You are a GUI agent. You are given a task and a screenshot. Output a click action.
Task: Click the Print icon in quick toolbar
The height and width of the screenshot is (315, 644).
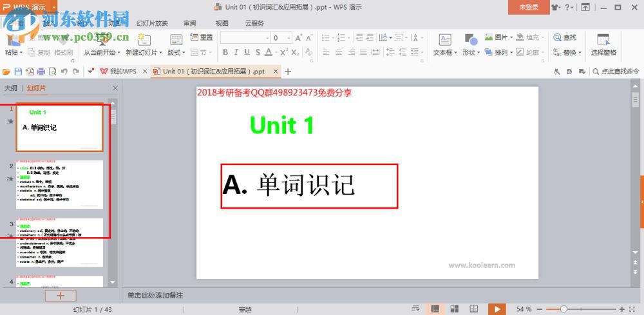pyautogui.click(x=41, y=72)
